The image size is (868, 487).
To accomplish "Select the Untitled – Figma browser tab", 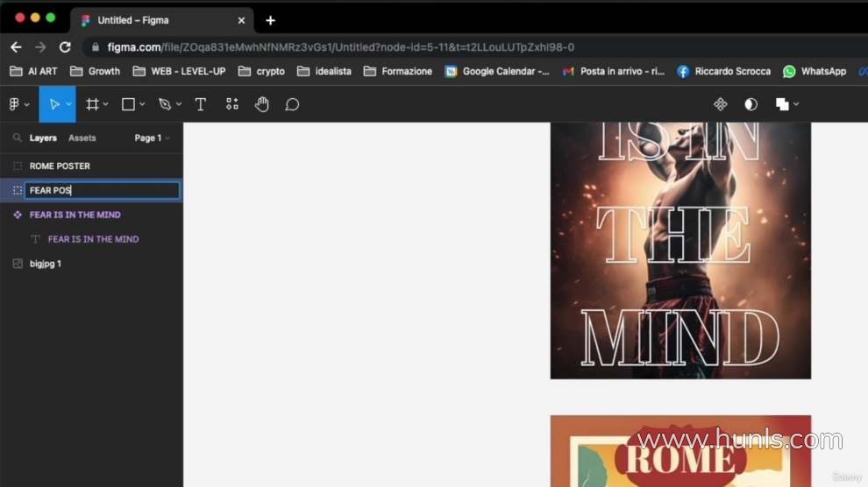I will pos(162,20).
